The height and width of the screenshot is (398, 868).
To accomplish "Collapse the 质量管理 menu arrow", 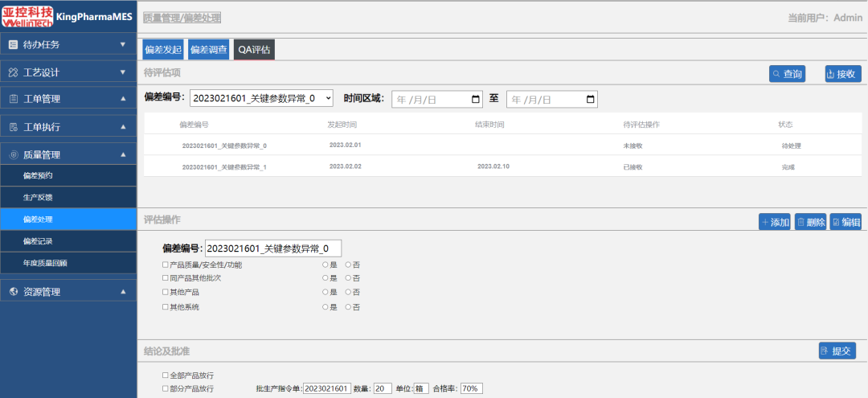I will [x=123, y=154].
